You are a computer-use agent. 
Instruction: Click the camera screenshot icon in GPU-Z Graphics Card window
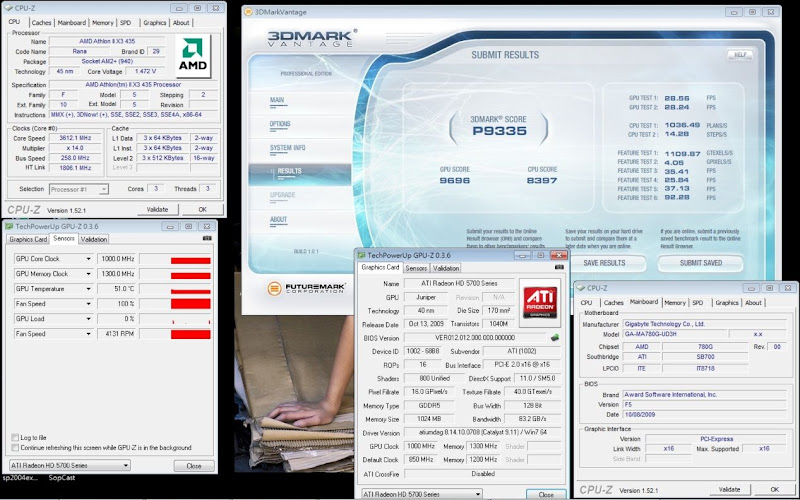559,267
